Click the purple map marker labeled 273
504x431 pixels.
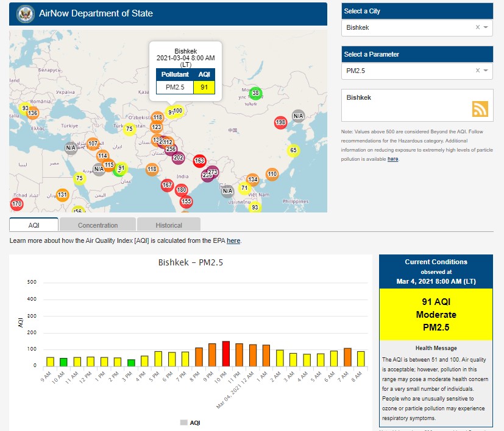(213, 172)
